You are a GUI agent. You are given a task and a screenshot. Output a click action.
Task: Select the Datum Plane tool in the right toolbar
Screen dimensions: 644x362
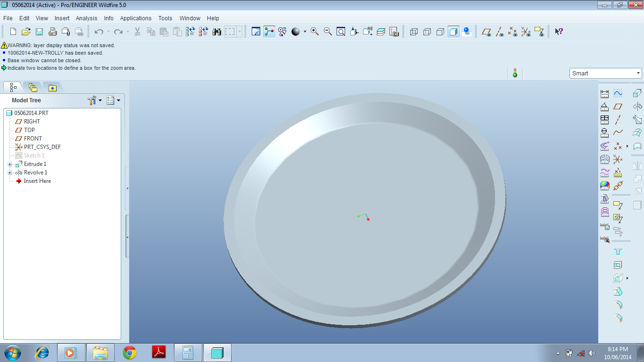[x=618, y=107]
